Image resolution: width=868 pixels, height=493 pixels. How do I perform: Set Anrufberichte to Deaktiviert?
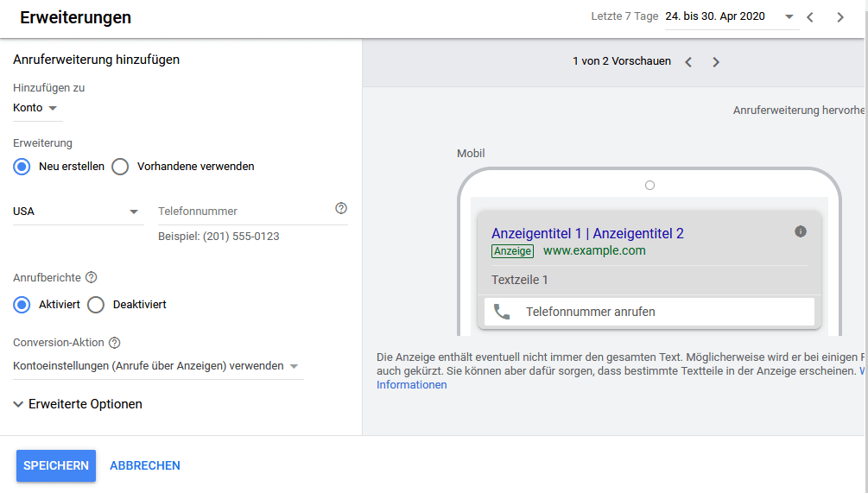pyautogui.click(x=96, y=305)
